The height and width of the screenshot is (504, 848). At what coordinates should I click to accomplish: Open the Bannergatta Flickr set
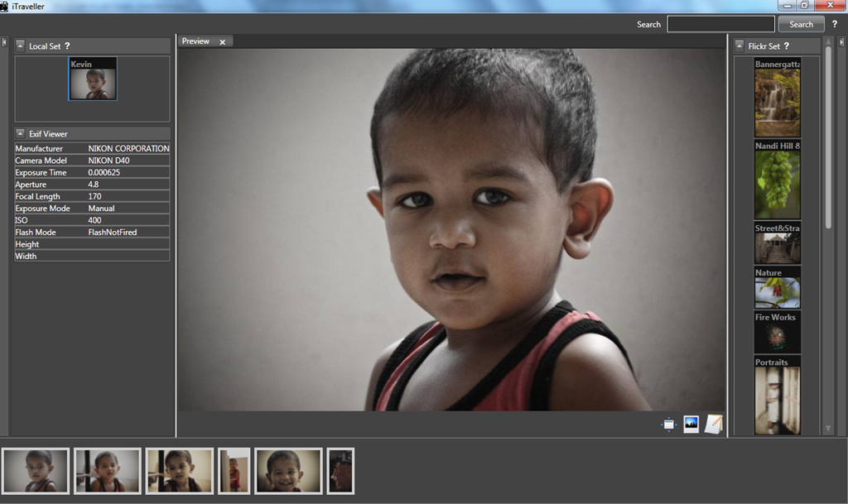pyautogui.click(x=777, y=97)
